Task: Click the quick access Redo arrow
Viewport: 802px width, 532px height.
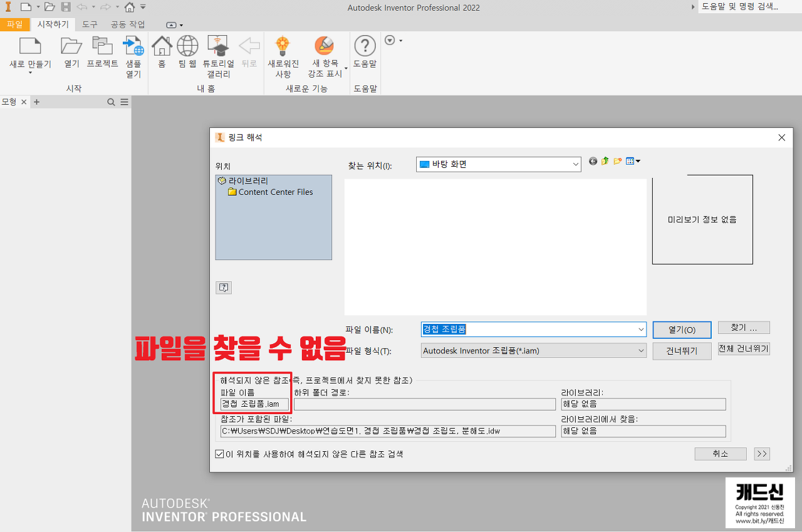Action: (105, 8)
